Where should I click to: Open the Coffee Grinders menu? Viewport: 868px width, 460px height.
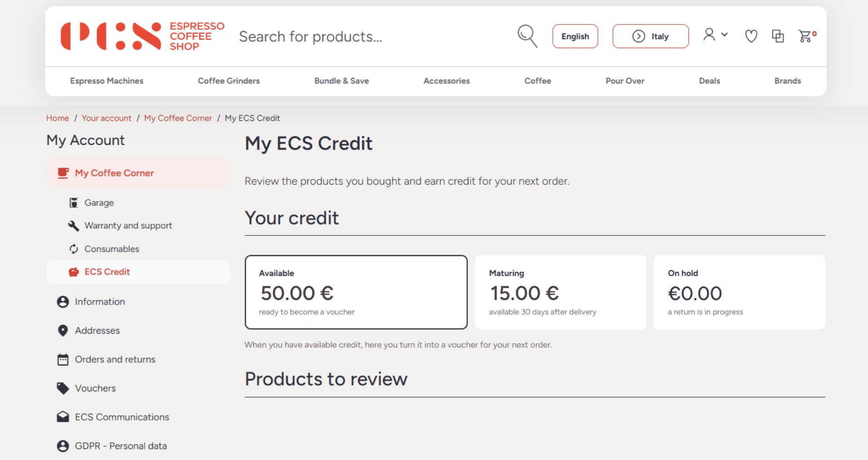point(229,81)
